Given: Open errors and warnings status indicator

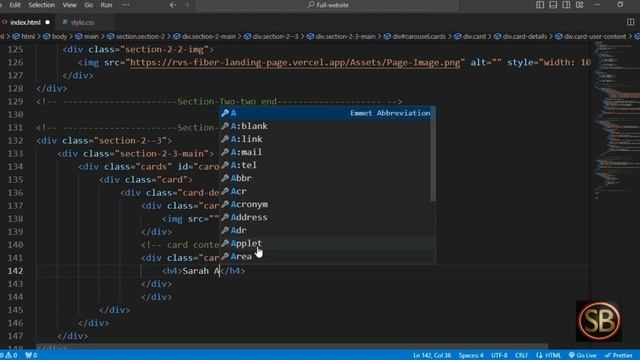Looking at the screenshot, I should point(9,355).
